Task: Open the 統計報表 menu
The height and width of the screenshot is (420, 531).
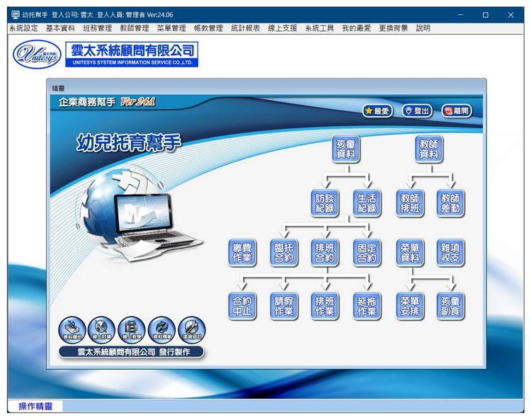Action: pos(246,28)
